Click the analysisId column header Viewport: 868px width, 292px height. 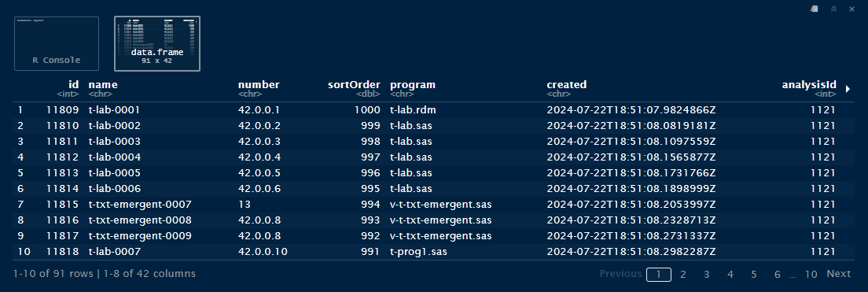pos(809,85)
